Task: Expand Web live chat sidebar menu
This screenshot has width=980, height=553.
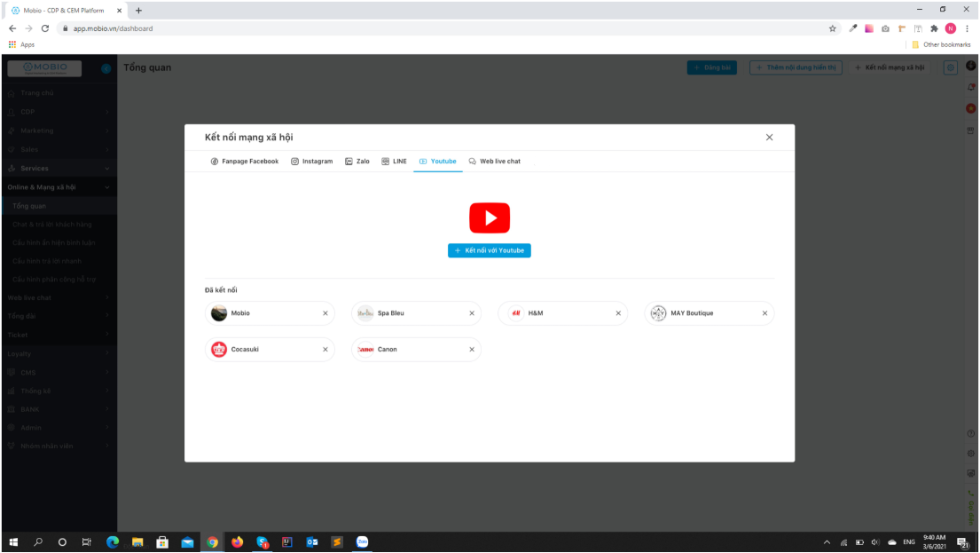Action: pyautogui.click(x=59, y=297)
